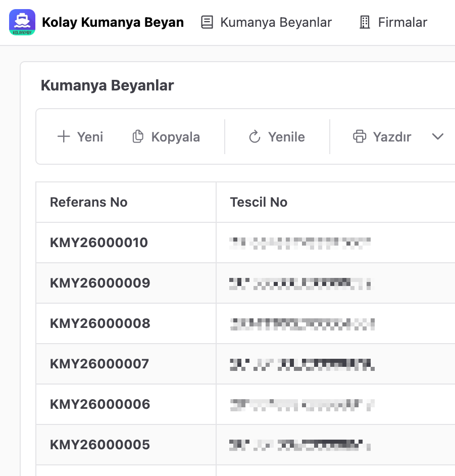Click on row KMY26000005
The image size is (455, 476).
pyautogui.click(x=100, y=445)
